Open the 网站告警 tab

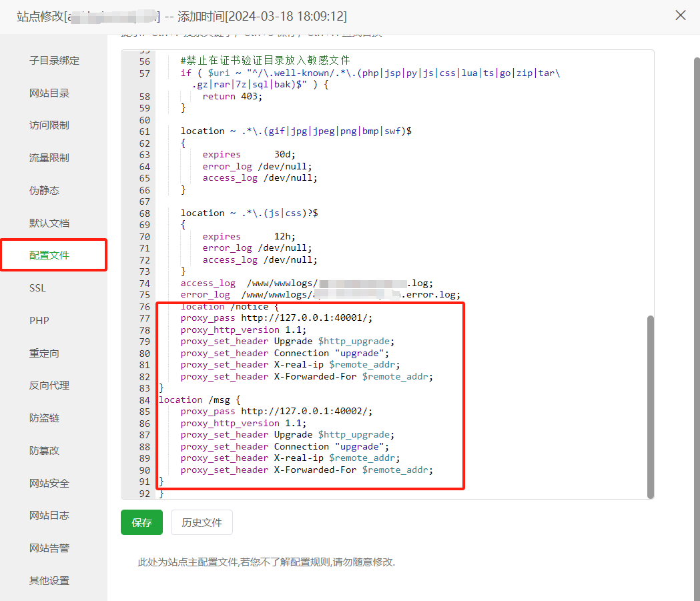[x=49, y=548]
